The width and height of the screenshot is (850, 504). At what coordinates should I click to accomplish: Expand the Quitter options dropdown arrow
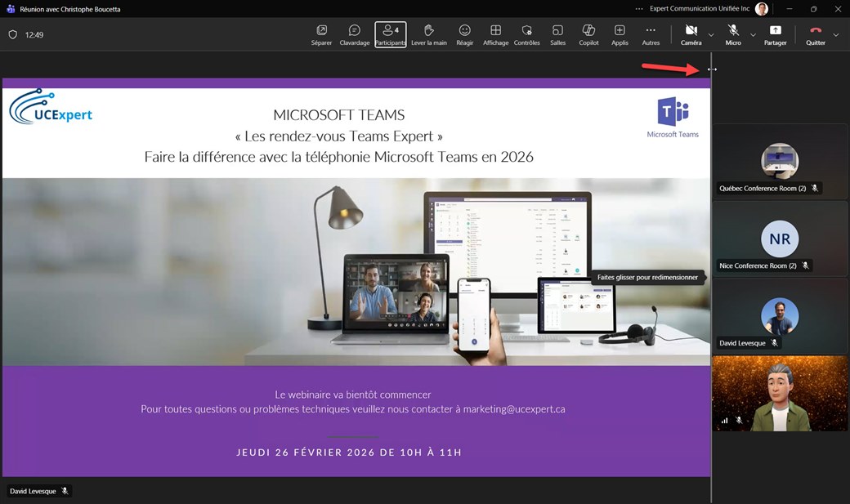(x=836, y=35)
